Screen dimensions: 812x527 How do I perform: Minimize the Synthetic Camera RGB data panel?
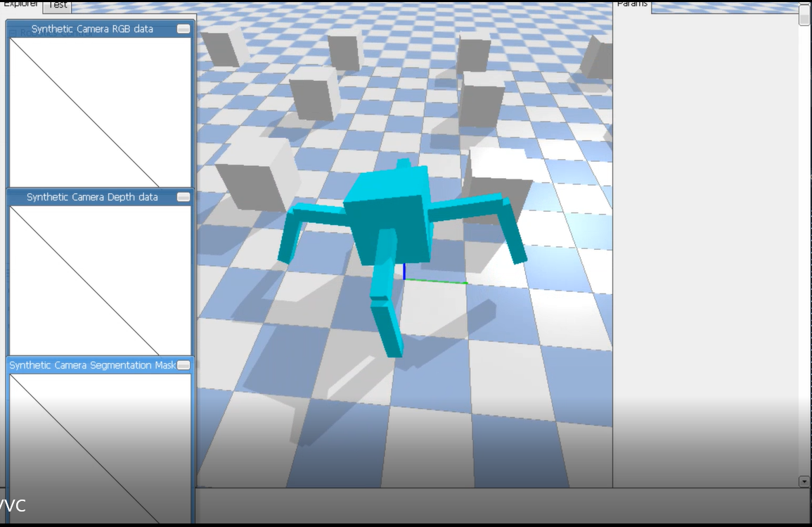pos(183,29)
